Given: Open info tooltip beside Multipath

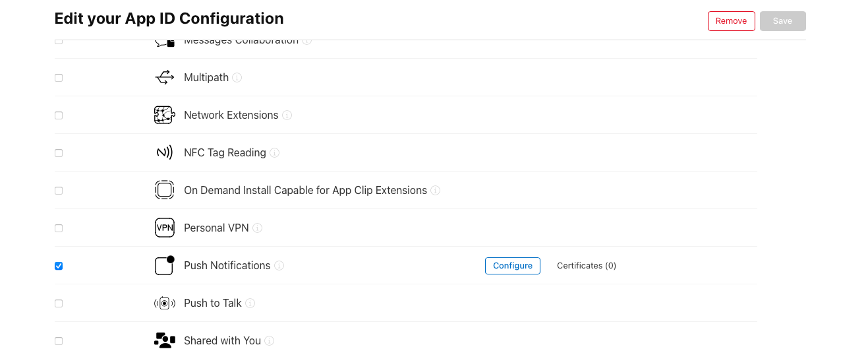Looking at the screenshot, I should click(237, 78).
